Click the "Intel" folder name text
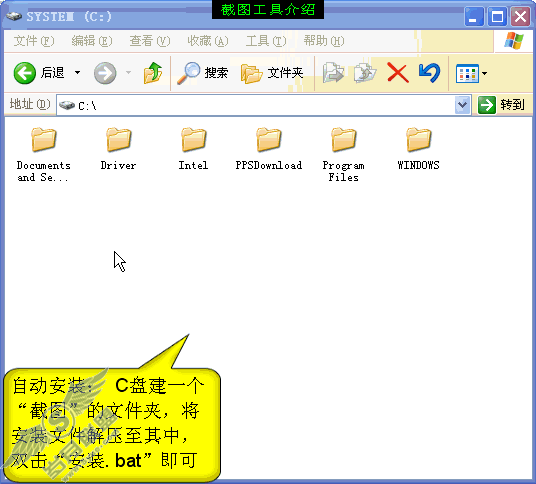536x484 pixels. pyautogui.click(x=193, y=165)
